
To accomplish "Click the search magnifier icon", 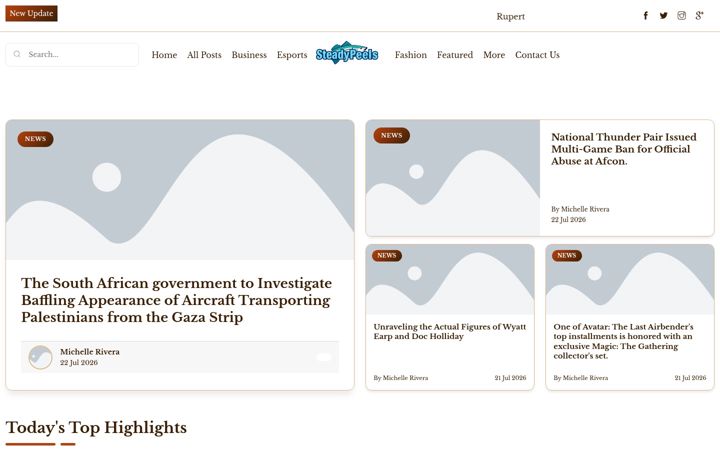I will [x=17, y=54].
